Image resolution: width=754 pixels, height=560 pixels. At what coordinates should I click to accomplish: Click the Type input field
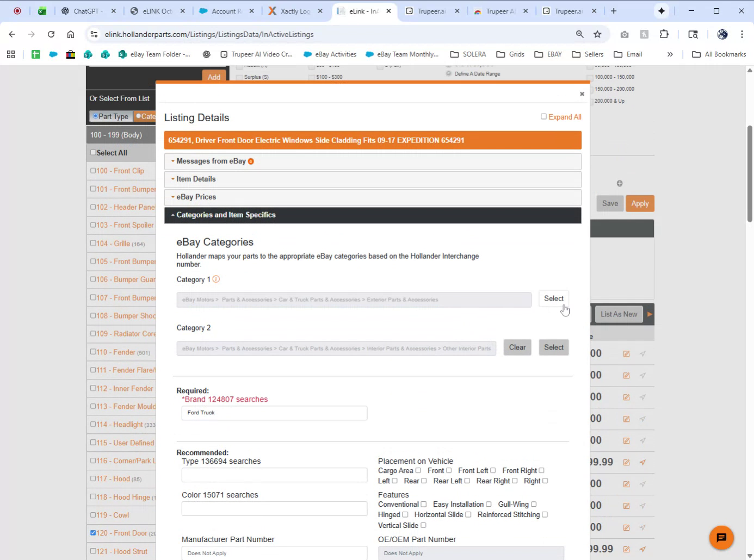click(x=274, y=475)
